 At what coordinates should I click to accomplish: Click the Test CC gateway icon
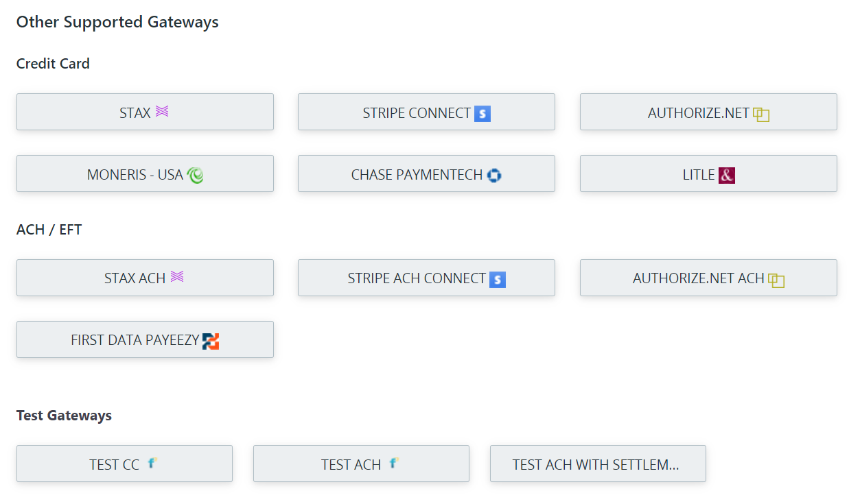point(152,464)
